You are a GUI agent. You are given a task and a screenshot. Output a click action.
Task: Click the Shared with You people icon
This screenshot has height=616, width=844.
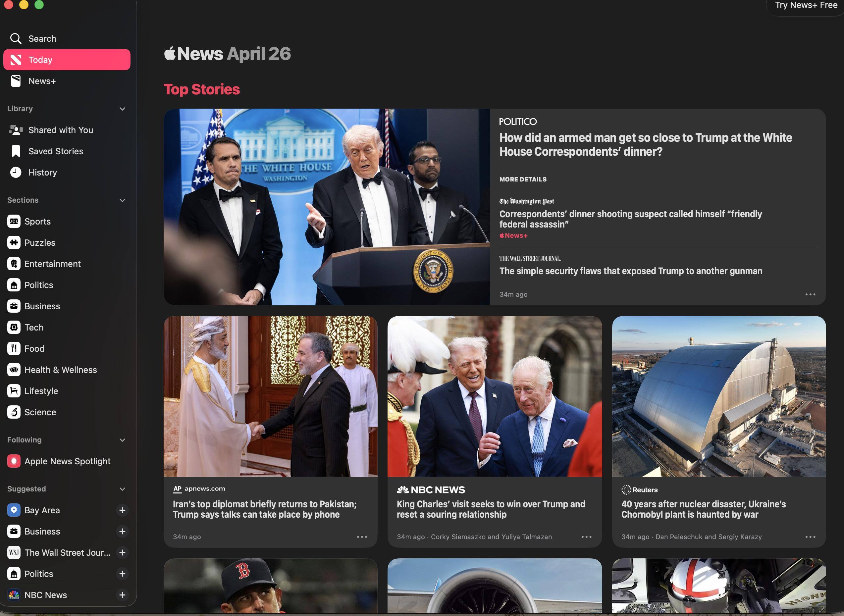click(x=16, y=130)
